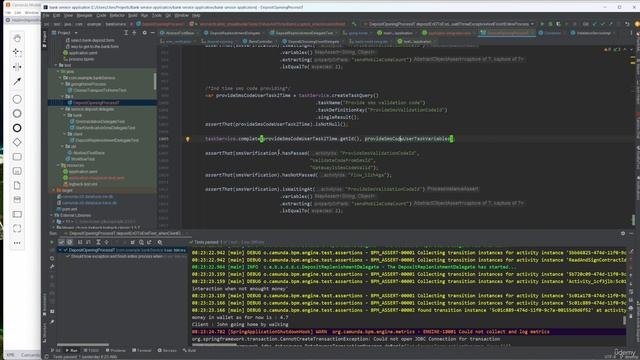Toggle sort tests alphabetically
Viewport: 640px width, 360px height.
(80, 242)
